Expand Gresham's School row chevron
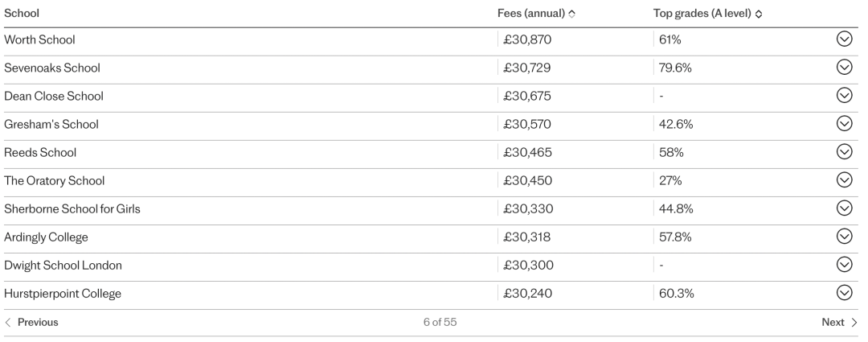The image size is (868, 342). (x=844, y=123)
